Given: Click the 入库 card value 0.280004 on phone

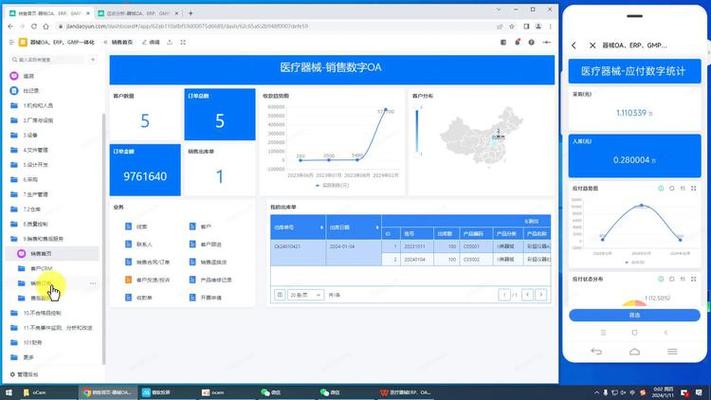Looking at the screenshot, I should pos(634,160).
